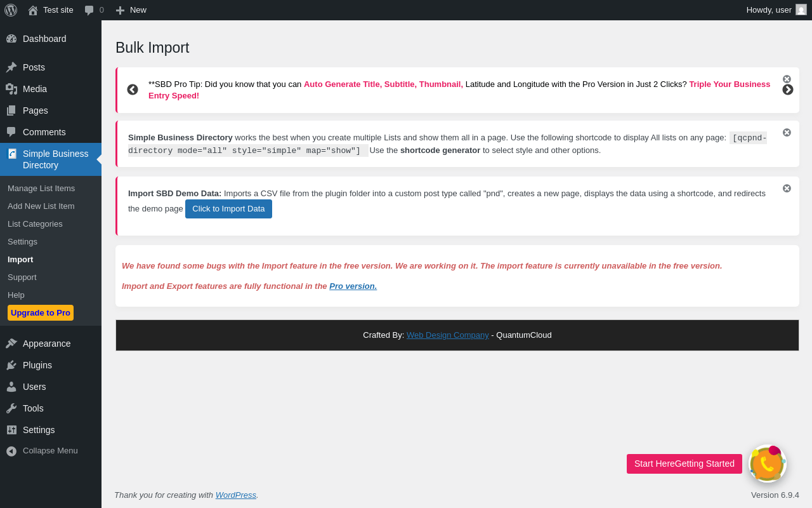This screenshot has height=508, width=812.
Task: Show the previous SBD Pro tip
Action: click(x=133, y=90)
